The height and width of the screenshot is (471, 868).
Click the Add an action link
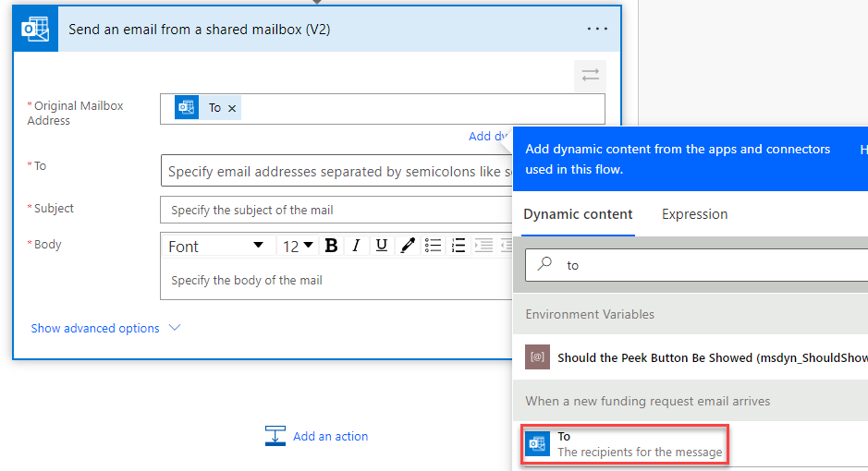[330, 436]
